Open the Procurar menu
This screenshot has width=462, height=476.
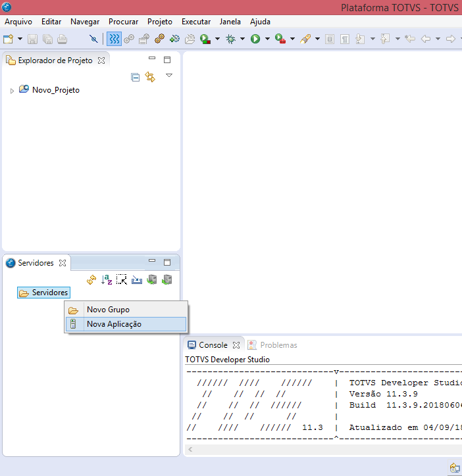click(x=124, y=22)
